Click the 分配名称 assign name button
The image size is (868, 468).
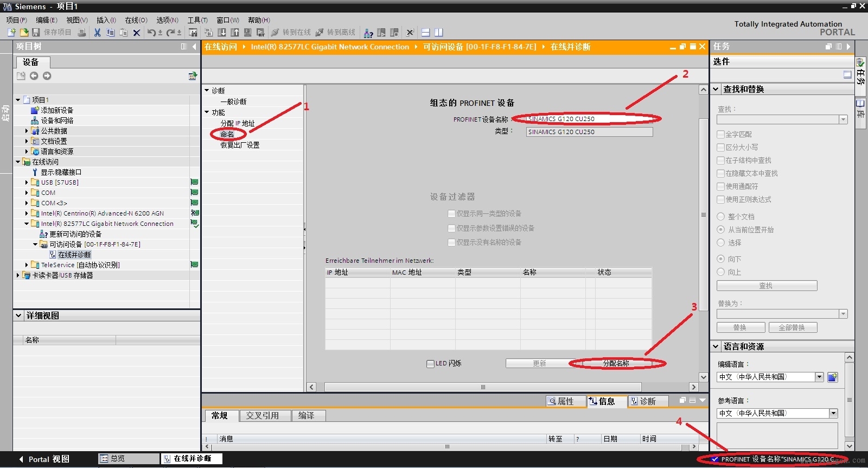pos(616,364)
